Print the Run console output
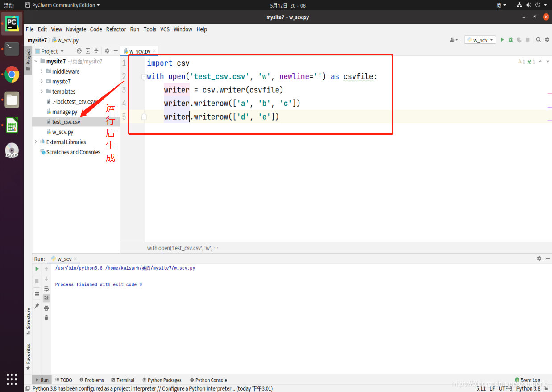Viewport: 552px width, 392px height. pos(46,308)
